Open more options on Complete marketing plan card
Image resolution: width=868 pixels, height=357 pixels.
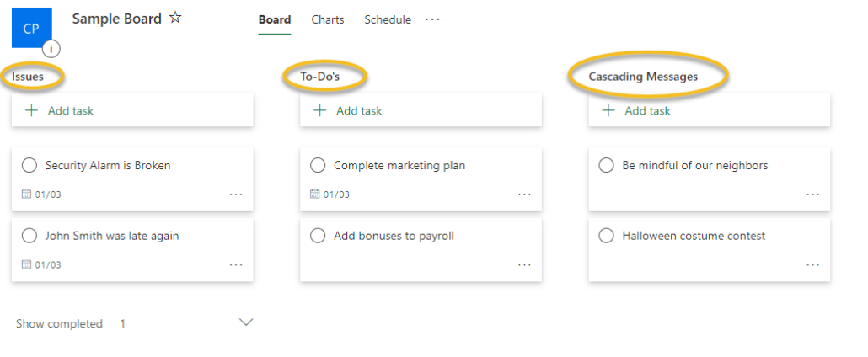(524, 194)
